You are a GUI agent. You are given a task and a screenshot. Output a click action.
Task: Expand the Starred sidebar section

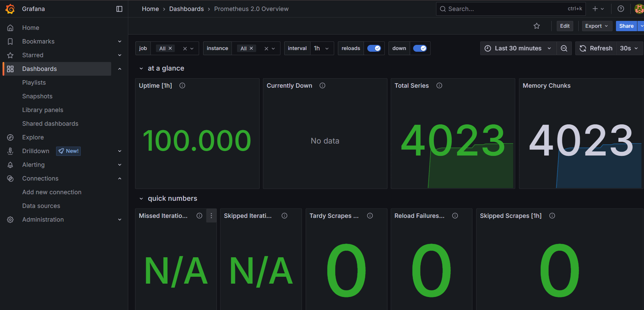coord(120,55)
